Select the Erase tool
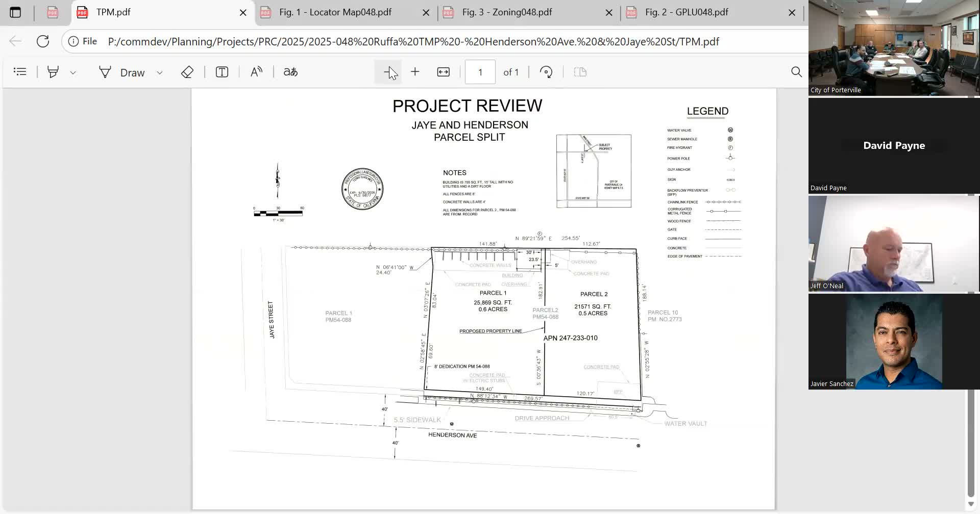 [x=187, y=72]
